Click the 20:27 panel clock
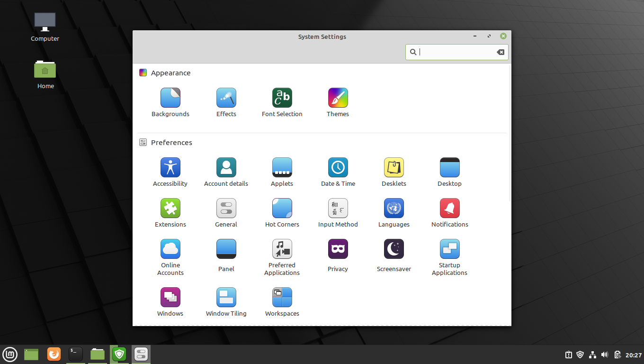644x364 pixels. (634, 355)
